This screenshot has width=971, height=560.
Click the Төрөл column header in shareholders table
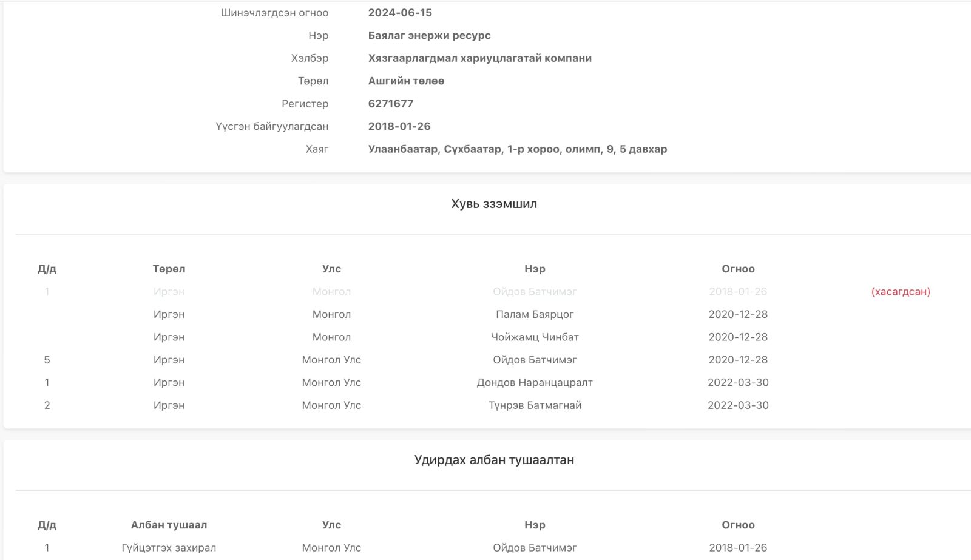point(169,269)
